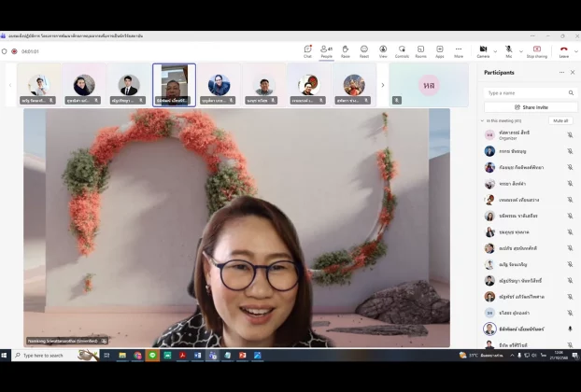Open the View layout options
This screenshot has height=392, width=581.
[383, 50]
